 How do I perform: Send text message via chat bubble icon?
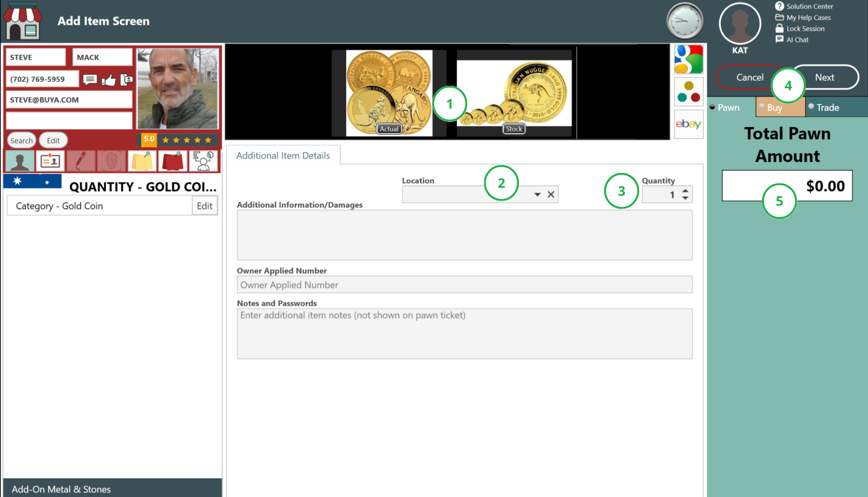[x=90, y=79]
